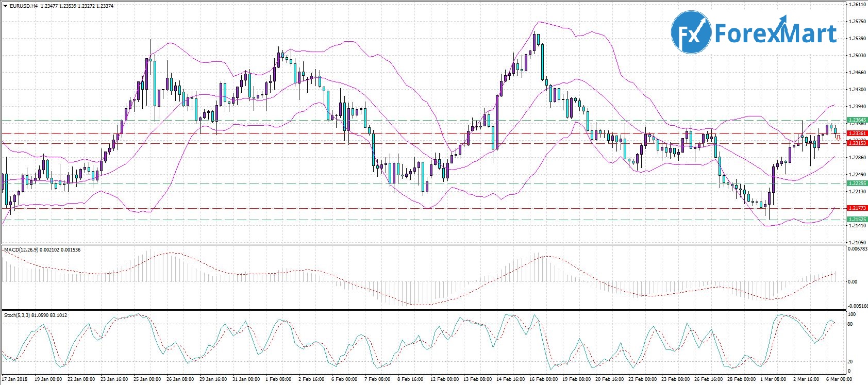
Task: Click the 1.25390 price axis value
Action: click(857, 39)
